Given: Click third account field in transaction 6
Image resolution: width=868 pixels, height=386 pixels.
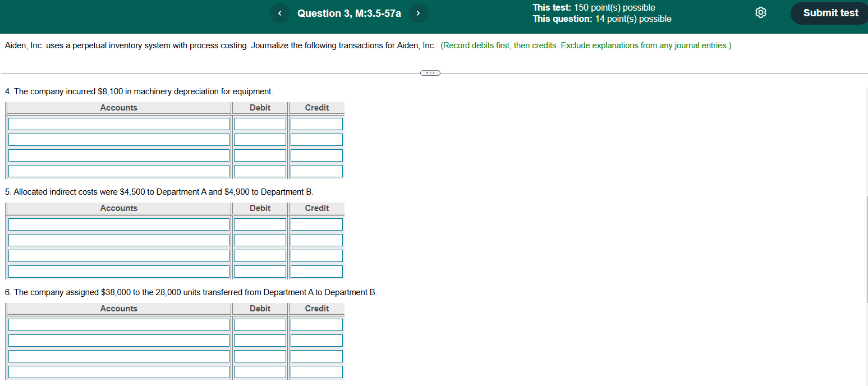Looking at the screenshot, I should [x=119, y=356].
